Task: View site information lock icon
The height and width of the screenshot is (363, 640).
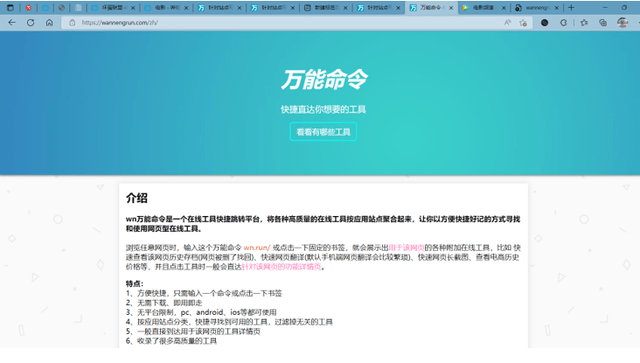Action: [x=72, y=22]
